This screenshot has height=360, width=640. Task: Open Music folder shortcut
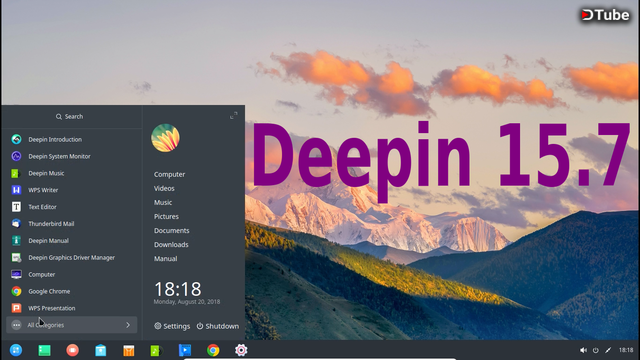[x=163, y=202]
